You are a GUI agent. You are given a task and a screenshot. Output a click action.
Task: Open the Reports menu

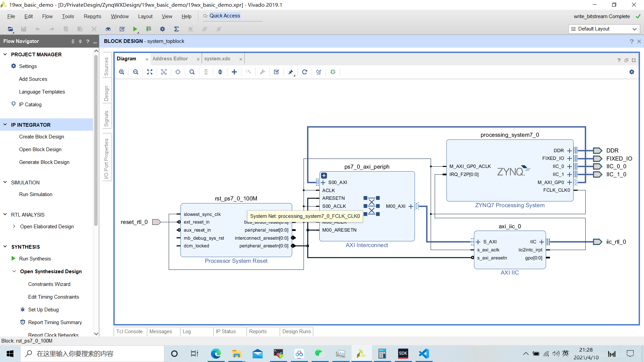[93, 16]
